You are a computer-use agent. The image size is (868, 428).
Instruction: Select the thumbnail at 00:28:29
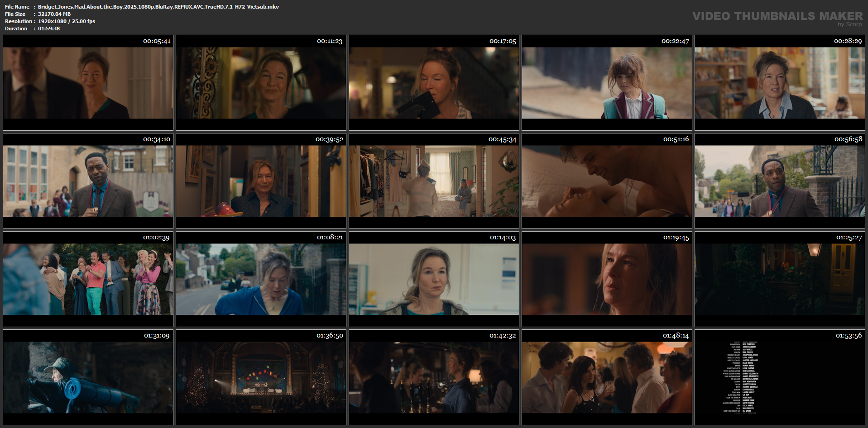780,83
